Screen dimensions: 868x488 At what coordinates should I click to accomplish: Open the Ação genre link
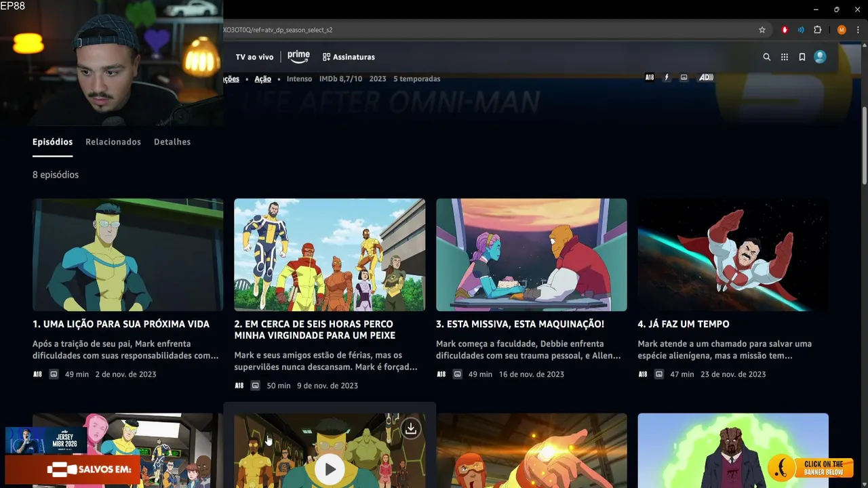point(262,79)
